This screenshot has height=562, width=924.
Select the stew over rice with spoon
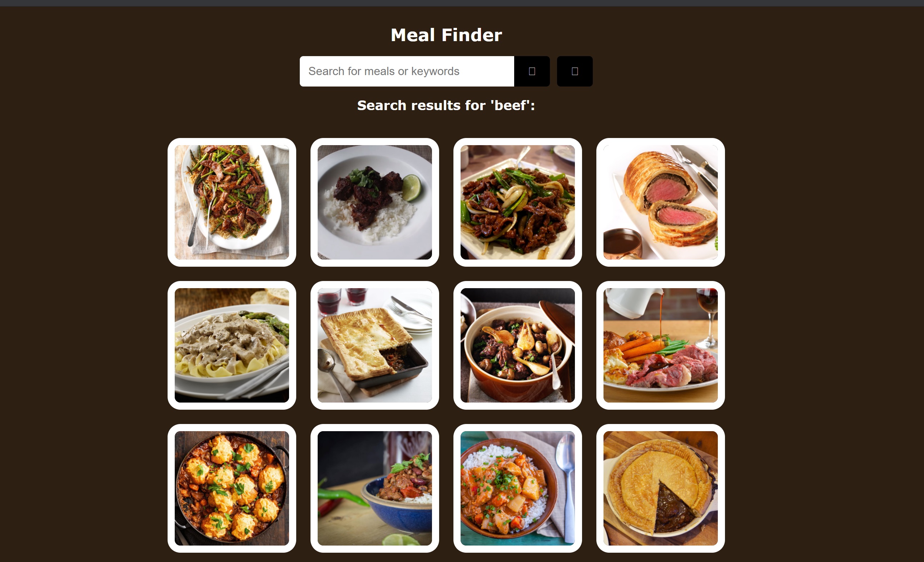[517, 488]
